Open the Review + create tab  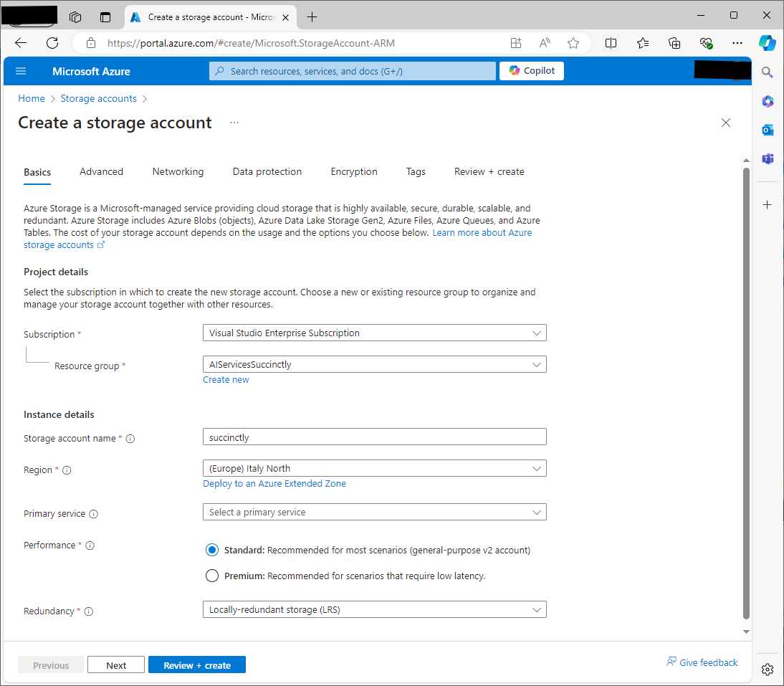point(488,171)
